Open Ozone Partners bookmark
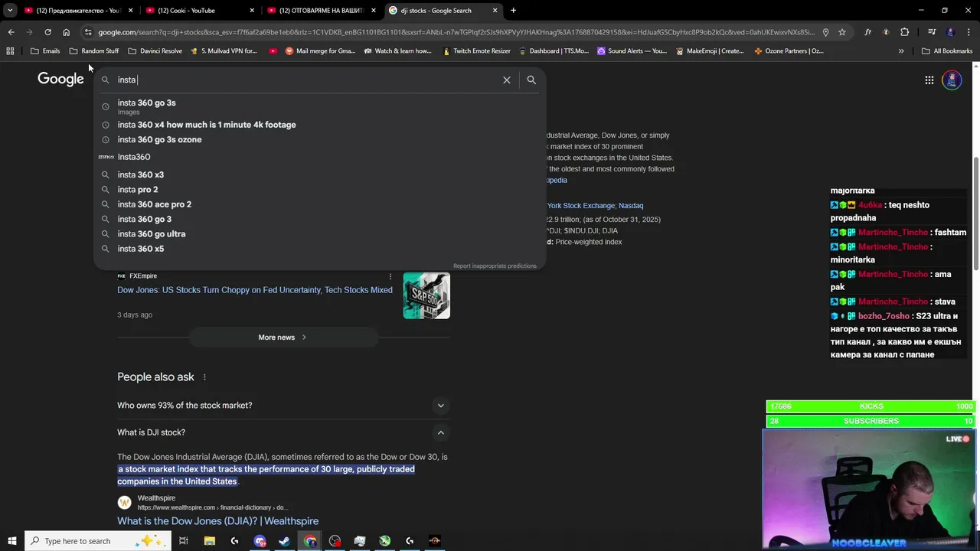Screen dimensions: 980x551 789,51
